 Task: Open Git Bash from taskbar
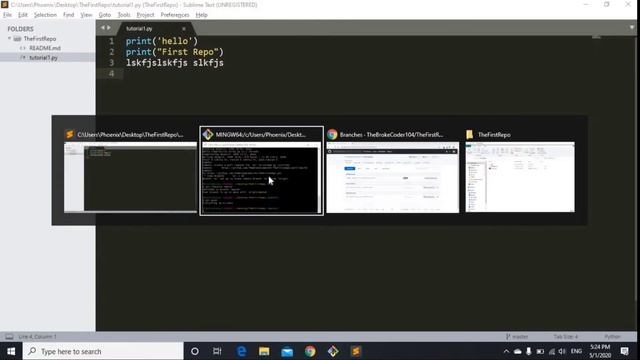(x=333, y=351)
